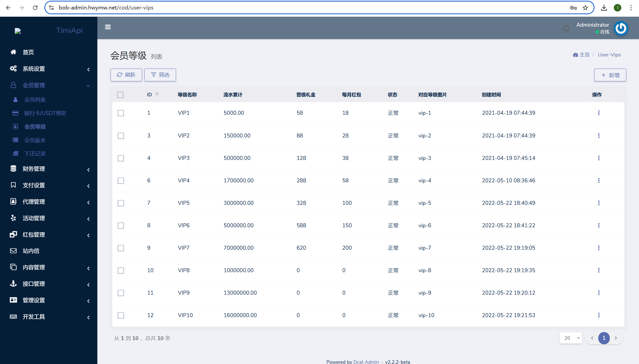Open the browser downloads icon
This screenshot has width=639, height=364.
[x=604, y=8]
